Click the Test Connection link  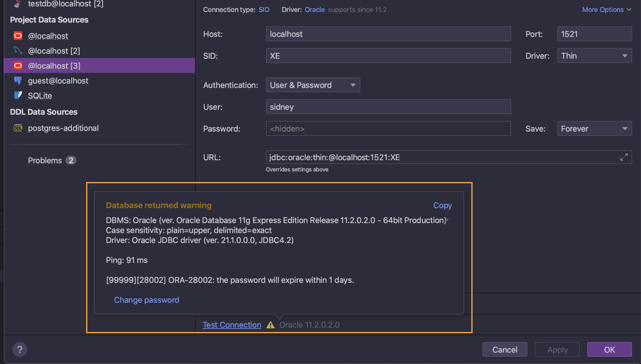tap(232, 325)
